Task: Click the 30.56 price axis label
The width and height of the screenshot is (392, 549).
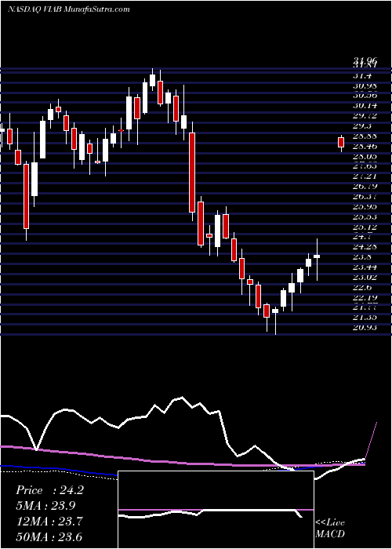Action: coord(365,96)
